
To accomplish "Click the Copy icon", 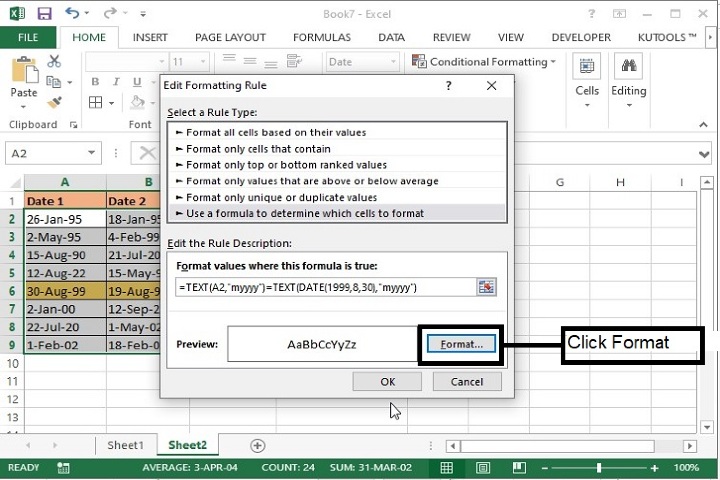I will pyautogui.click(x=54, y=82).
